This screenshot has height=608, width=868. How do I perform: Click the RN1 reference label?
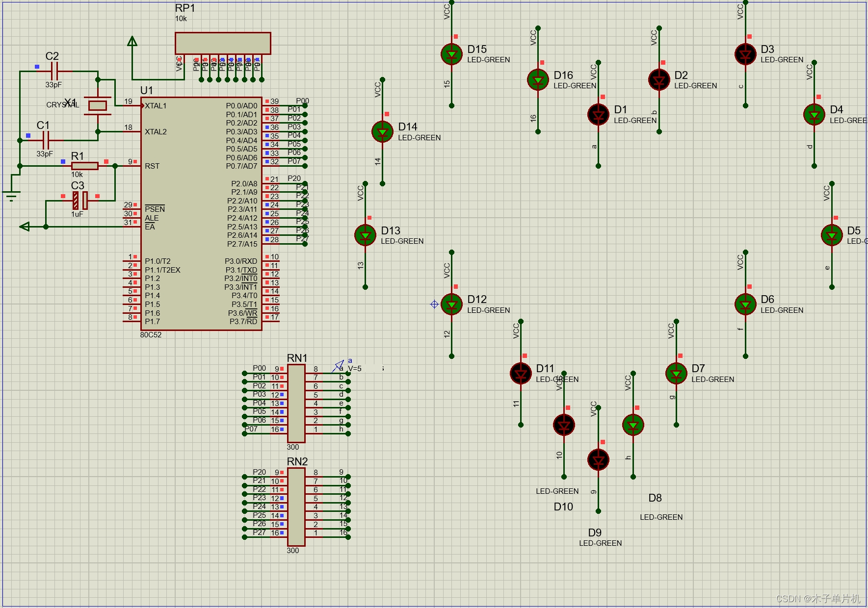pos(297,358)
